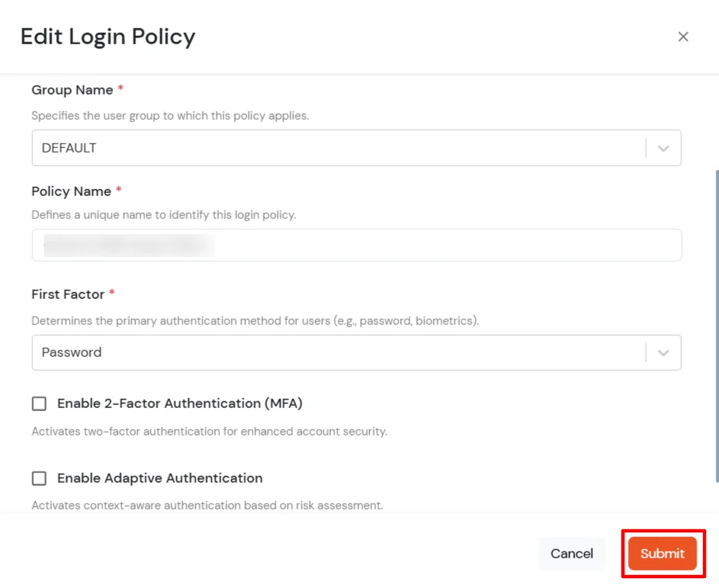Click the X icon to close the dialog

683,36
